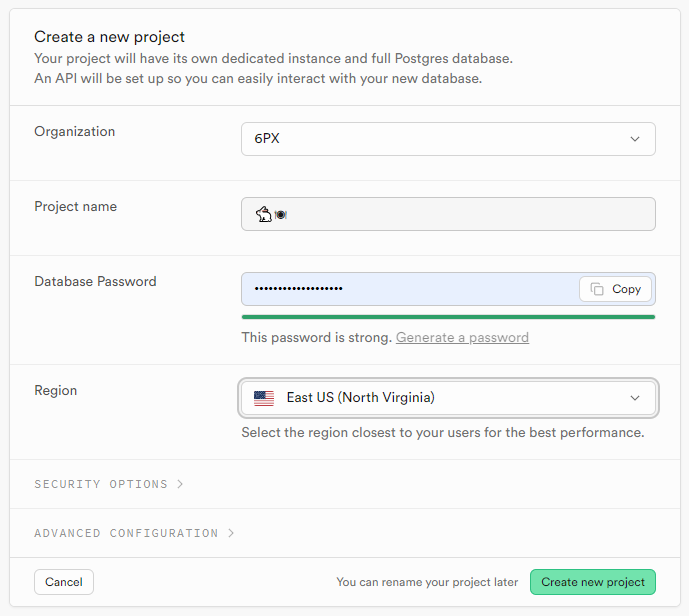Open the East US (North Virginia) region dropdown

(x=448, y=398)
